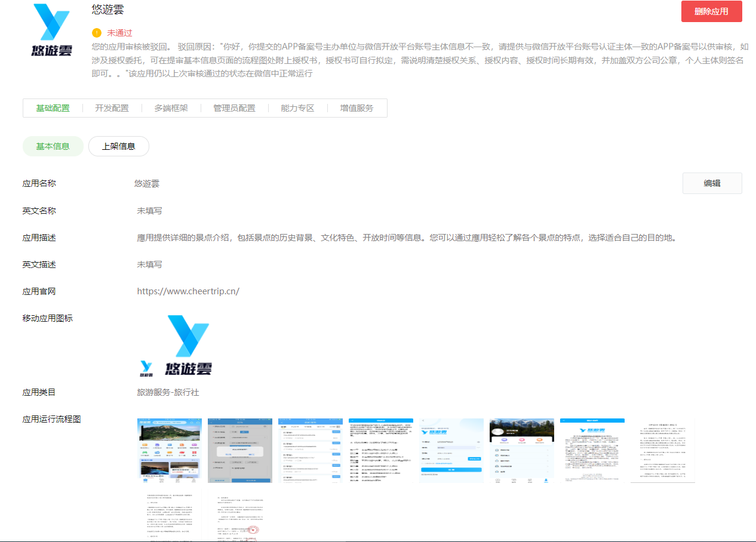Click the 悠遊雲 title heading

[108, 10]
